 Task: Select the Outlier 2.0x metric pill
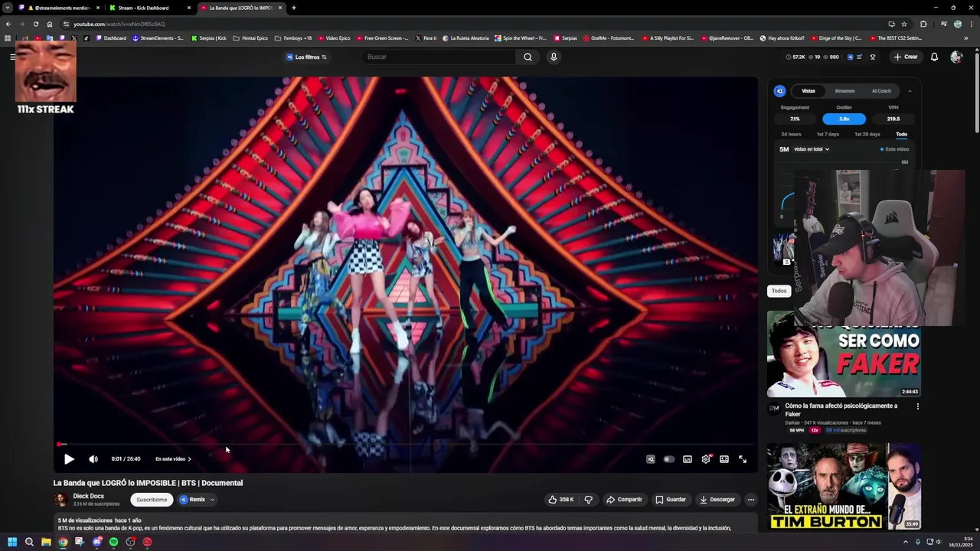844,119
